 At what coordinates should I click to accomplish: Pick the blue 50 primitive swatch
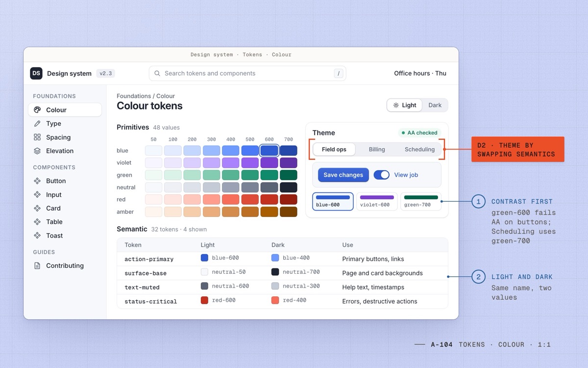pos(153,151)
